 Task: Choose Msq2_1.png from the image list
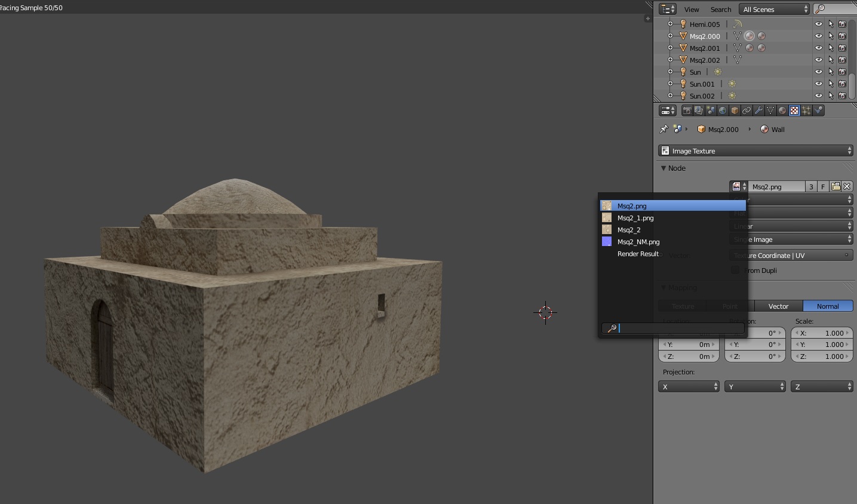(673, 218)
